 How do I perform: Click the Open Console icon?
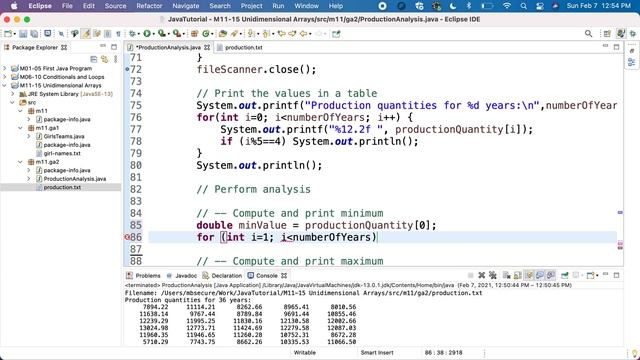coord(591,276)
